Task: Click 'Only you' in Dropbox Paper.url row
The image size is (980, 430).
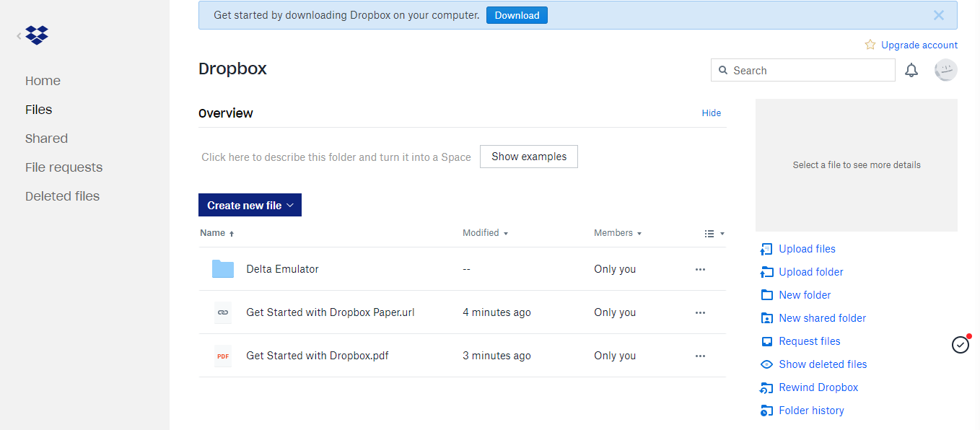Action: point(615,312)
